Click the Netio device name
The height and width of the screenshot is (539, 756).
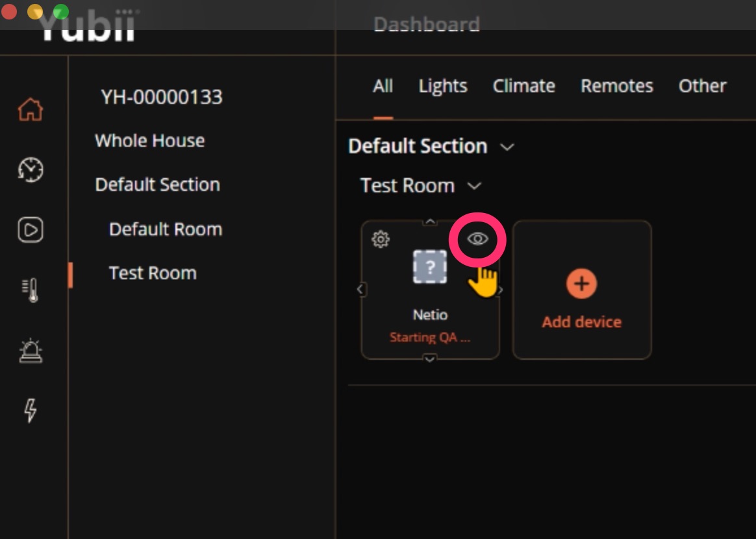430,314
